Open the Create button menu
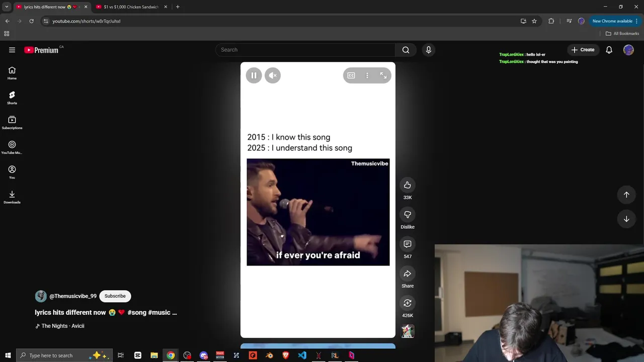 (583, 50)
